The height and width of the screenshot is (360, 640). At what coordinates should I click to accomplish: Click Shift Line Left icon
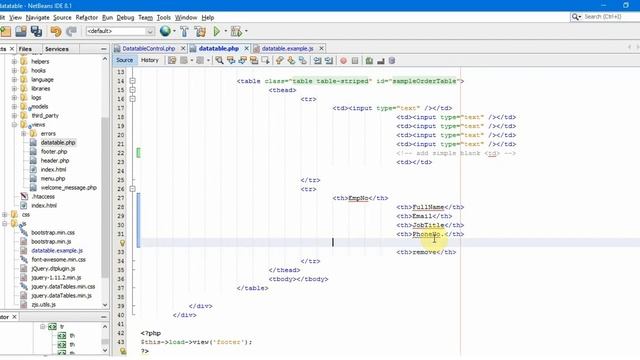tap(317, 60)
